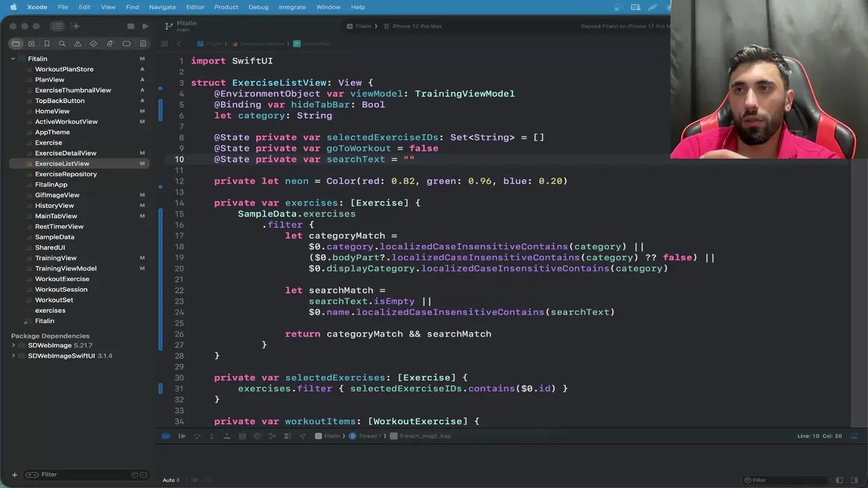Open the Editor menu

[195, 7]
